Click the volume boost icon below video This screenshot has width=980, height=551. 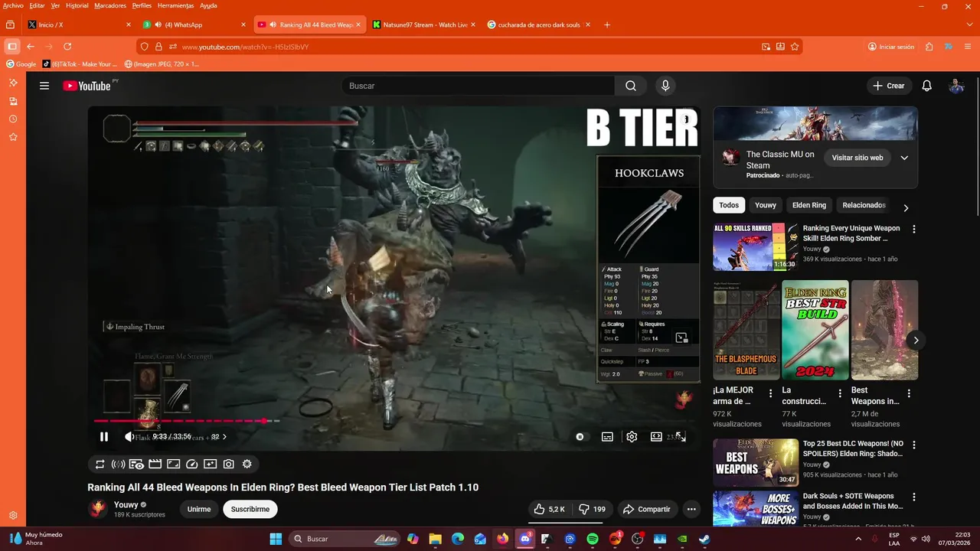[x=119, y=464]
